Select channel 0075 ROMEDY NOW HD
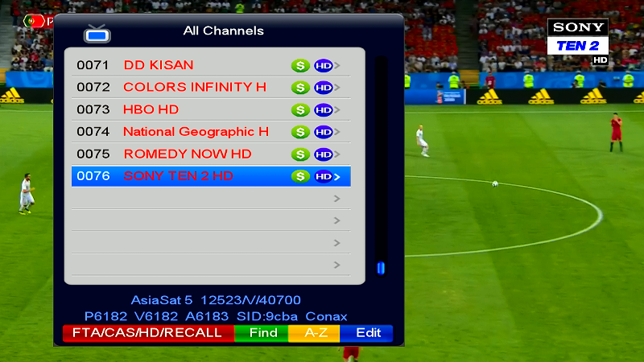Viewport: 644px width, 362px height. click(x=188, y=154)
